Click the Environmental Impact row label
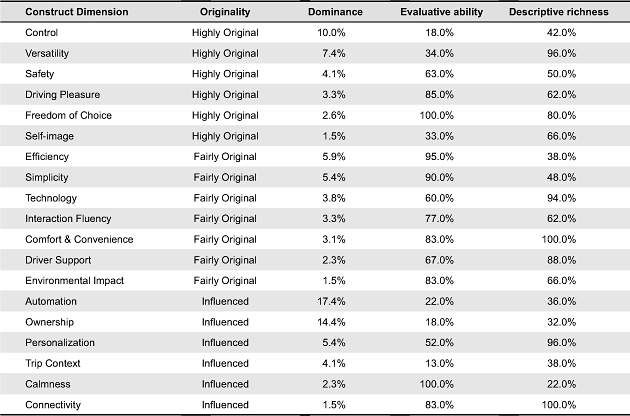 click(74, 281)
